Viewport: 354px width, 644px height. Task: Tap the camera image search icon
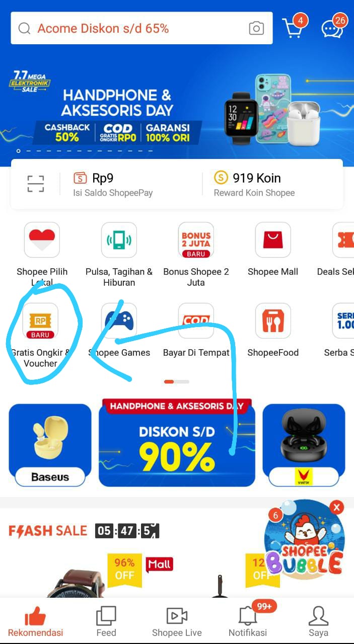tap(256, 28)
